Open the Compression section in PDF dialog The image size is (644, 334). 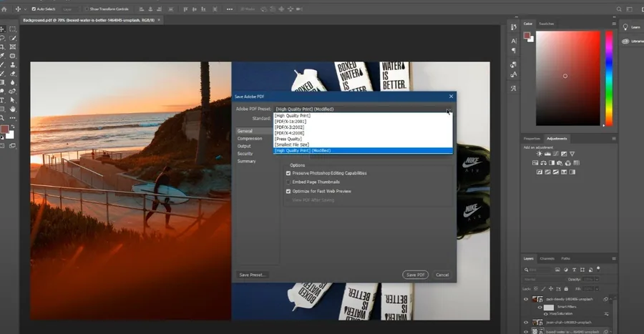point(250,139)
